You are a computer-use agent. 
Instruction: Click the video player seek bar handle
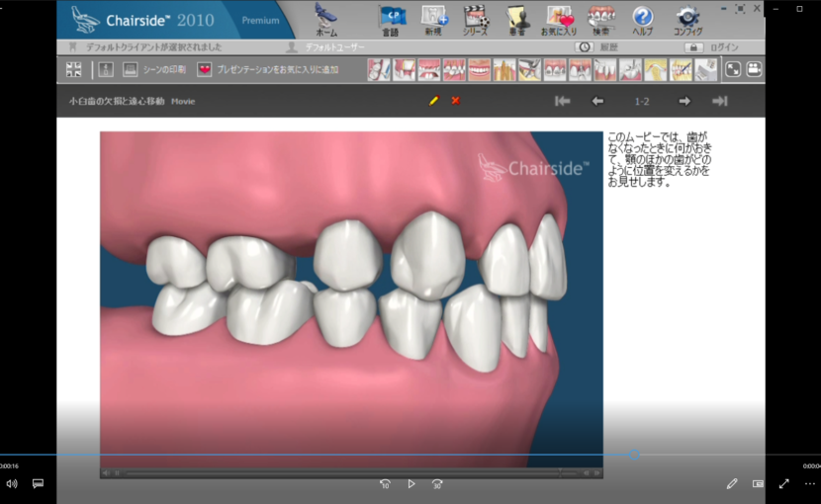[x=634, y=455]
